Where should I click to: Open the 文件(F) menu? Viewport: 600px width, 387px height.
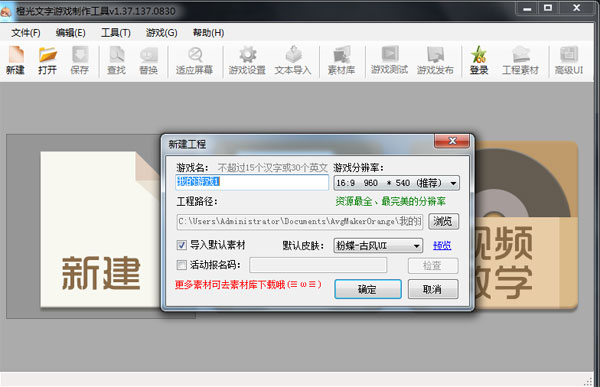tap(26, 33)
